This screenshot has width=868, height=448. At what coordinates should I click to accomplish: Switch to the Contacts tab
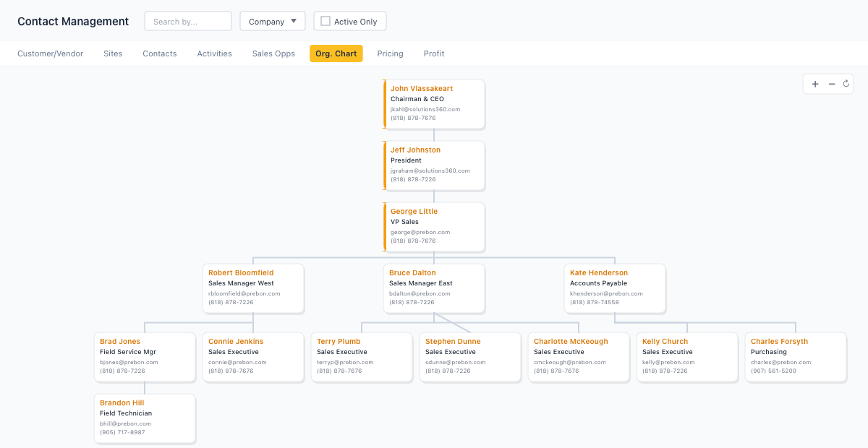click(x=159, y=53)
